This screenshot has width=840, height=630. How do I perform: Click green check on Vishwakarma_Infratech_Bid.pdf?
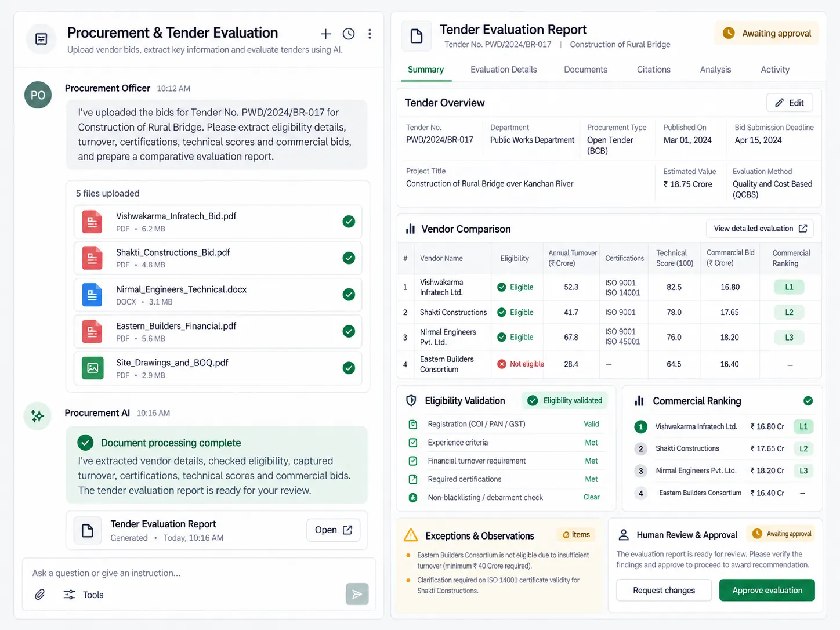coord(349,222)
